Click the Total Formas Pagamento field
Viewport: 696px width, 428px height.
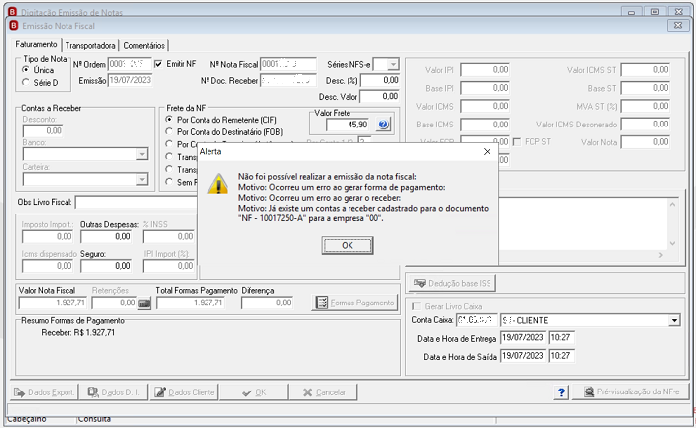(x=190, y=303)
